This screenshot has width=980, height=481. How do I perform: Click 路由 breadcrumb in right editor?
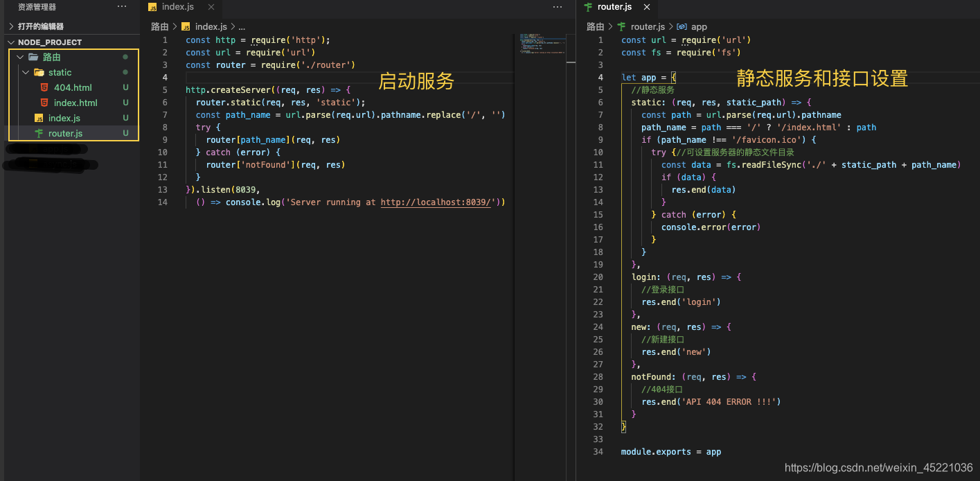(x=595, y=26)
